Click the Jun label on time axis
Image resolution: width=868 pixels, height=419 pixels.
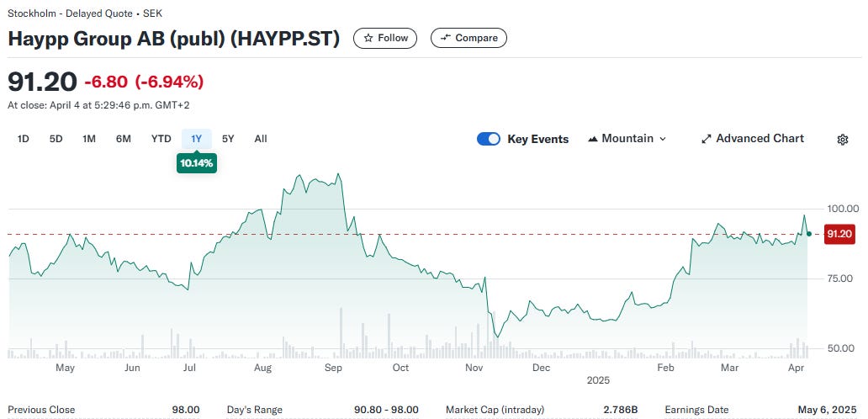132,368
